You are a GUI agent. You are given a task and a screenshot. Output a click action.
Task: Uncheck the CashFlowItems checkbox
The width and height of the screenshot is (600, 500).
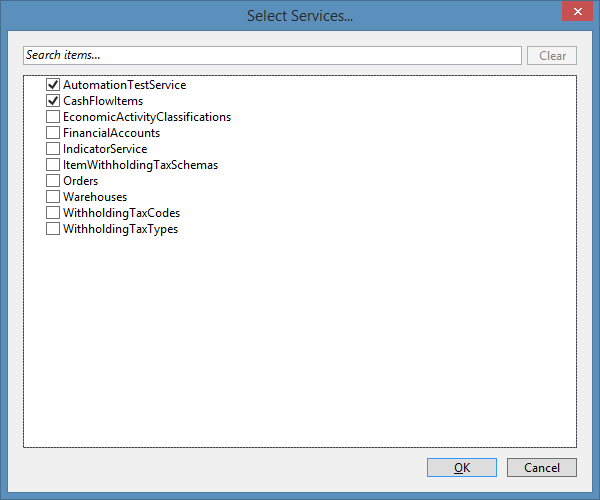[x=53, y=100]
